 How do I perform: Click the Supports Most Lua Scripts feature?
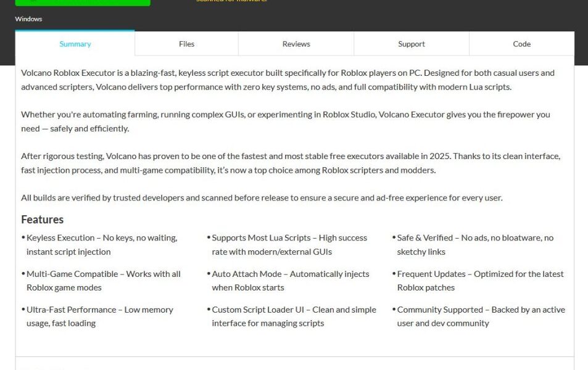[x=289, y=244]
